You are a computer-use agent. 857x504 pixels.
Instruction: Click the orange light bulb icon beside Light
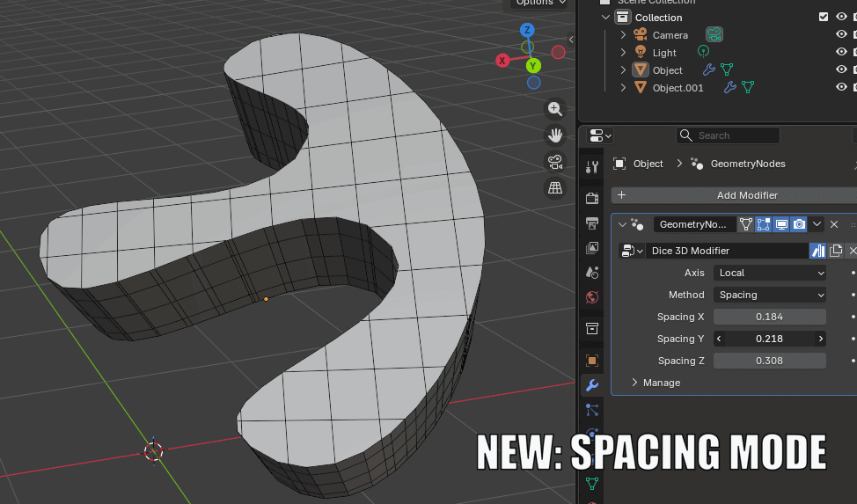click(640, 52)
